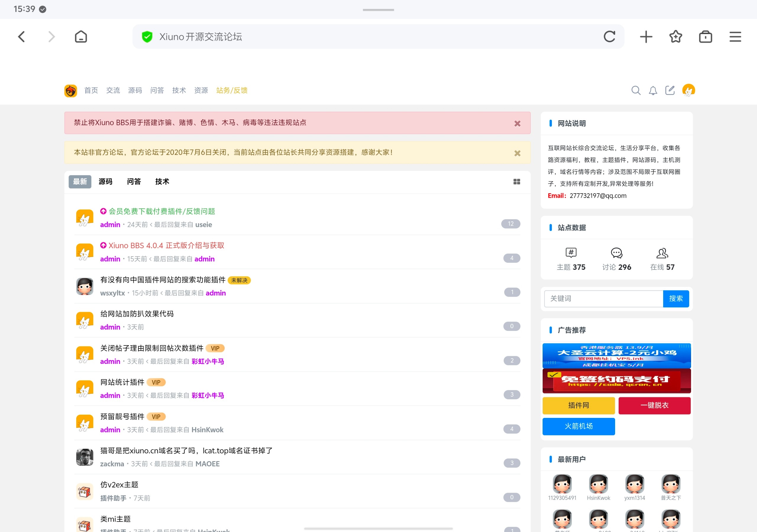
Task: Toggle grid layout view icon
Action: [x=517, y=181]
